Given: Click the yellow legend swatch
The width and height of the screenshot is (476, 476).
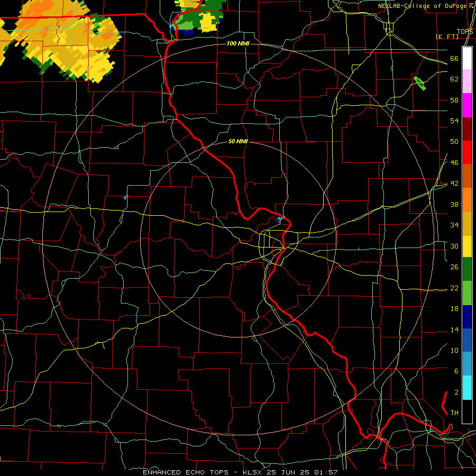Looking at the screenshot, I should point(467,246).
